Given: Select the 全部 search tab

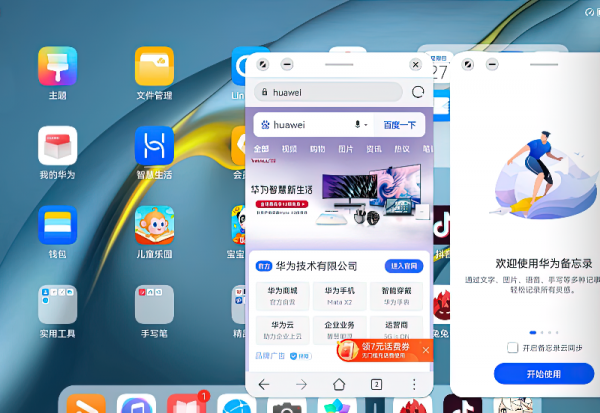Looking at the screenshot, I should [x=261, y=149].
